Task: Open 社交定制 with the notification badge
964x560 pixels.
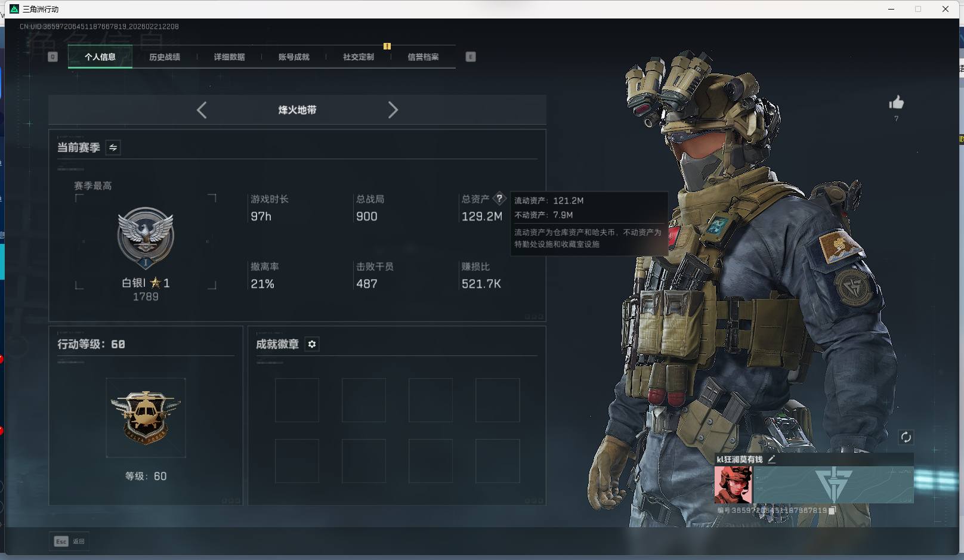Action: [x=358, y=57]
